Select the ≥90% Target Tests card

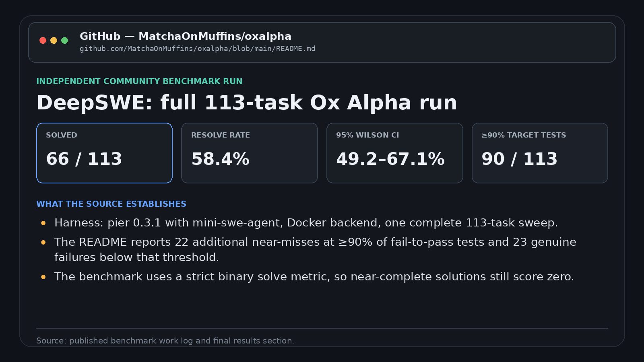(540, 153)
